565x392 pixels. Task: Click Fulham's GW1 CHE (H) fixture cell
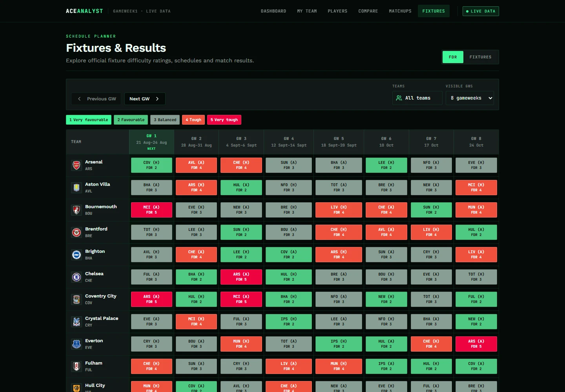tap(151, 366)
